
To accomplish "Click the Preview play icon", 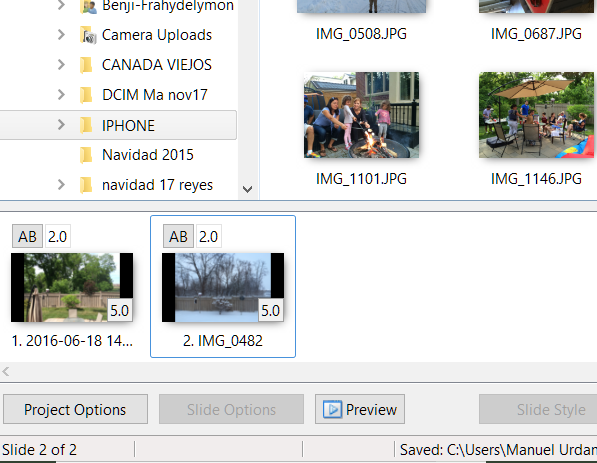I will pyautogui.click(x=332, y=409).
